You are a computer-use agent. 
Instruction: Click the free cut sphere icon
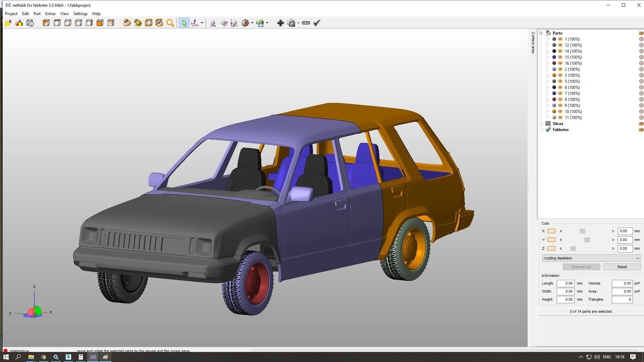point(245,23)
